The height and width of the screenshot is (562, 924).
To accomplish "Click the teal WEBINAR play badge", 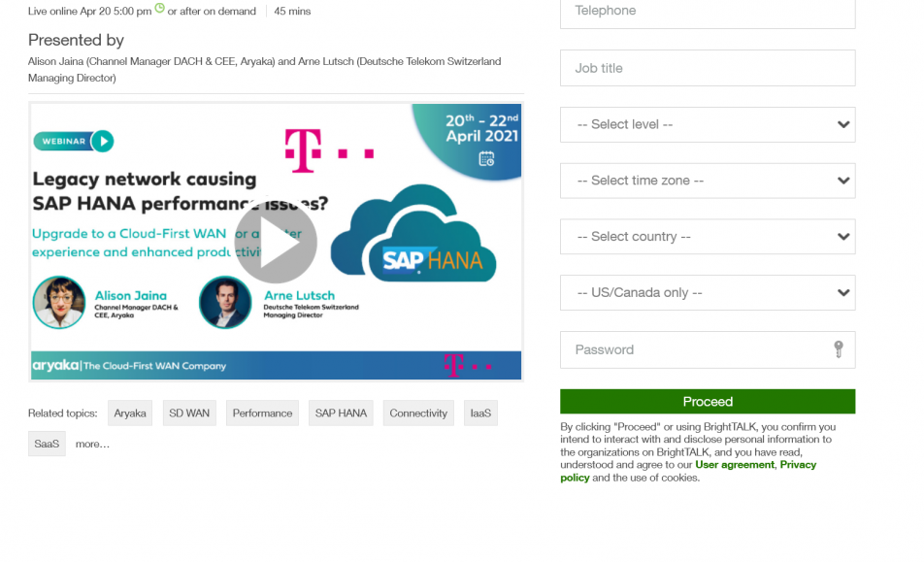I will coord(74,142).
